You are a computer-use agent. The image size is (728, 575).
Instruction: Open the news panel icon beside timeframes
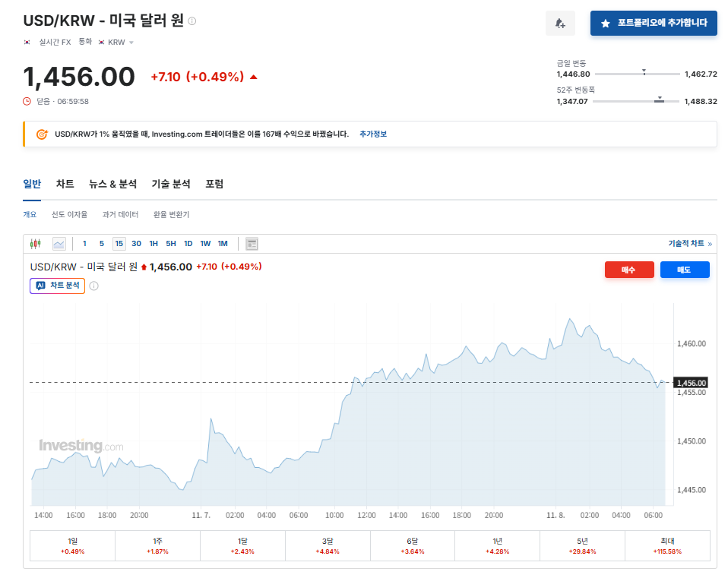(x=251, y=243)
